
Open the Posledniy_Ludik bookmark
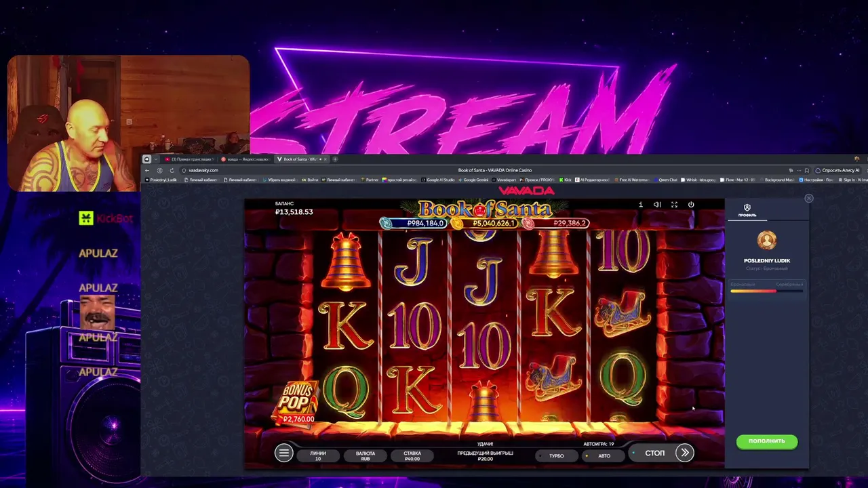point(162,180)
